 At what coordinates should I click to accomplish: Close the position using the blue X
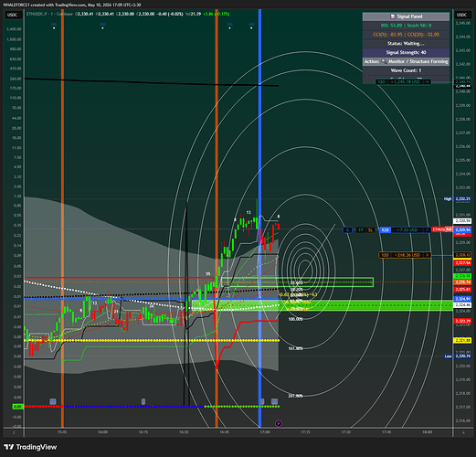tap(428, 229)
